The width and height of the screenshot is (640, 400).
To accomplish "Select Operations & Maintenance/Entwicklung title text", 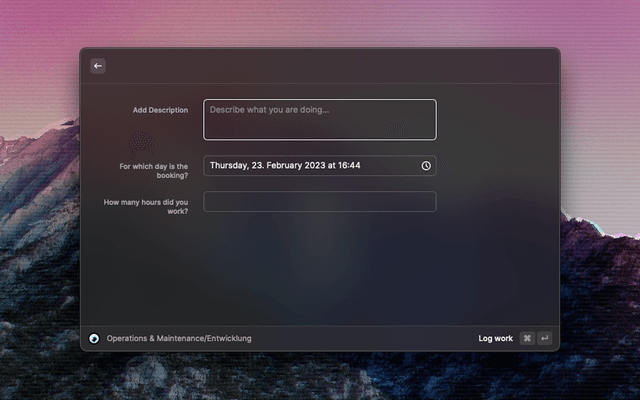I will 179,338.
